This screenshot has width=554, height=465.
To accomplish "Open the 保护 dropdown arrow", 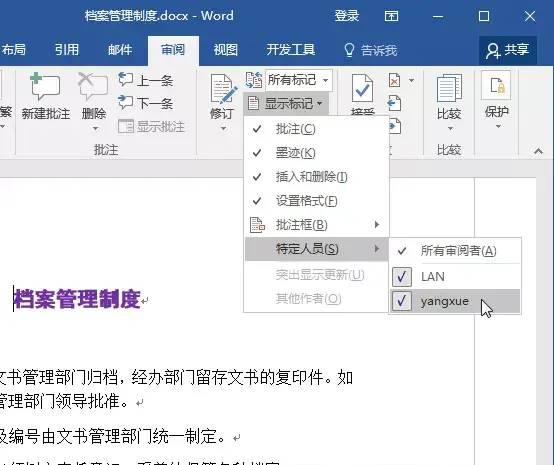I will [498, 127].
